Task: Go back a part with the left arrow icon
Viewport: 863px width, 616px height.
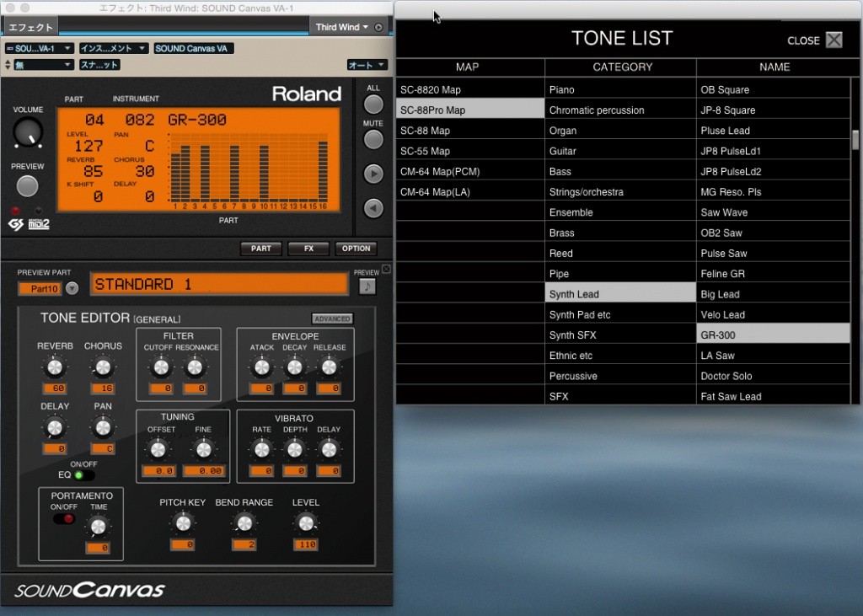Action: pyautogui.click(x=373, y=208)
